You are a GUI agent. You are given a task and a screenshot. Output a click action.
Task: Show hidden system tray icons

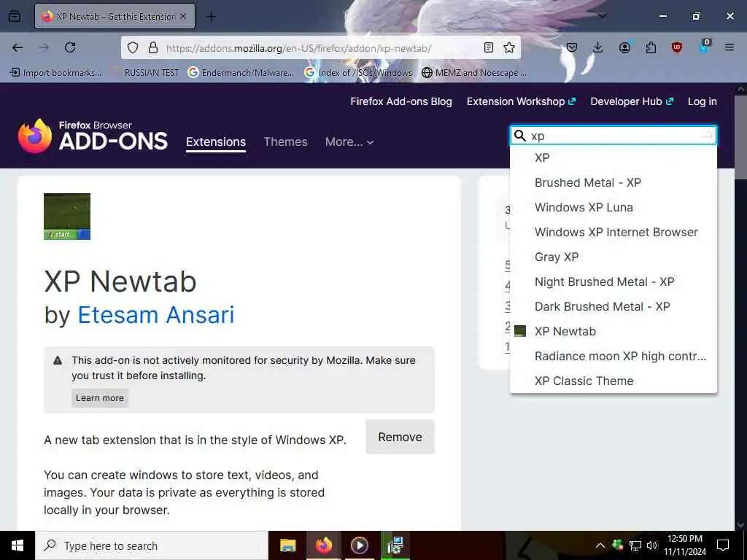(x=600, y=545)
